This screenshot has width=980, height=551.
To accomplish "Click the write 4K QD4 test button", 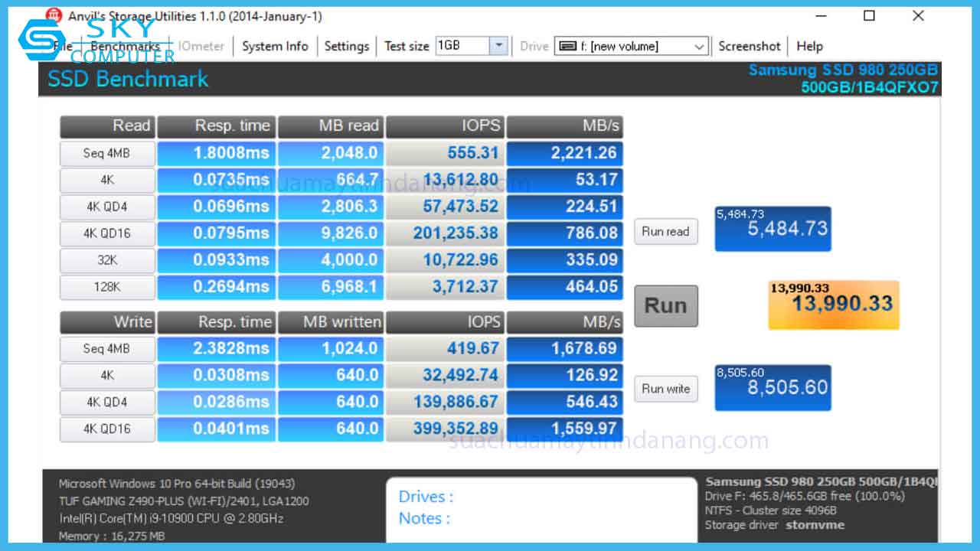I will point(107,403).
